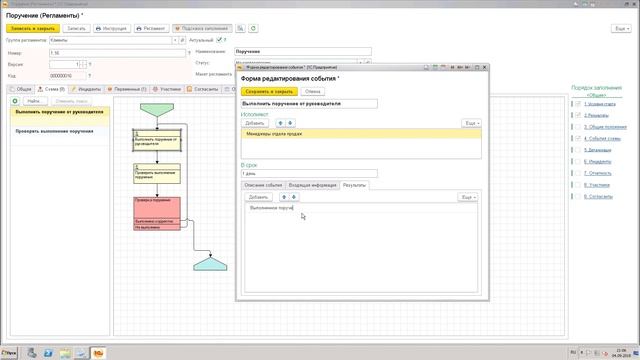Click the 'Отмена' button in event dialog
The height and width of the screenshot is (360, 640).
coord(313,91)
